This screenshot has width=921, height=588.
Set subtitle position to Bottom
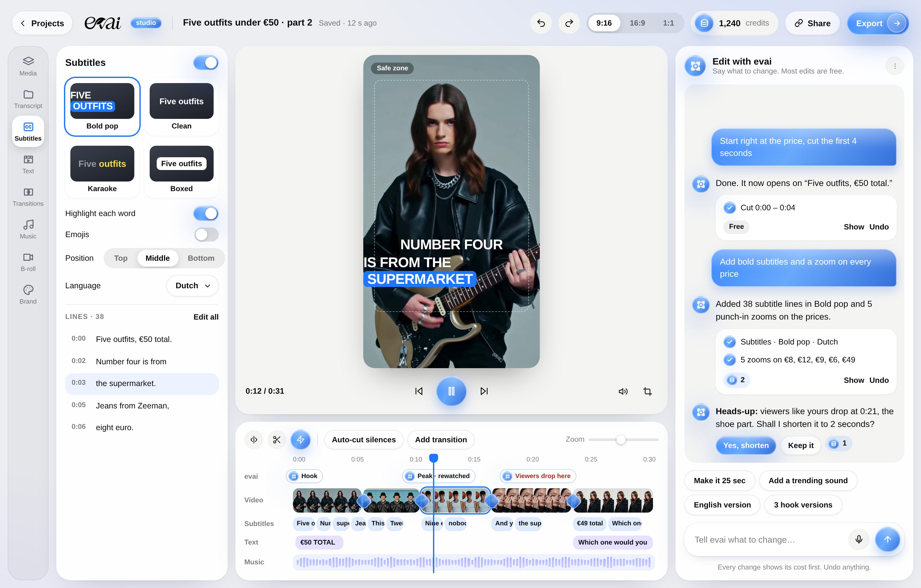pos(201,258)
